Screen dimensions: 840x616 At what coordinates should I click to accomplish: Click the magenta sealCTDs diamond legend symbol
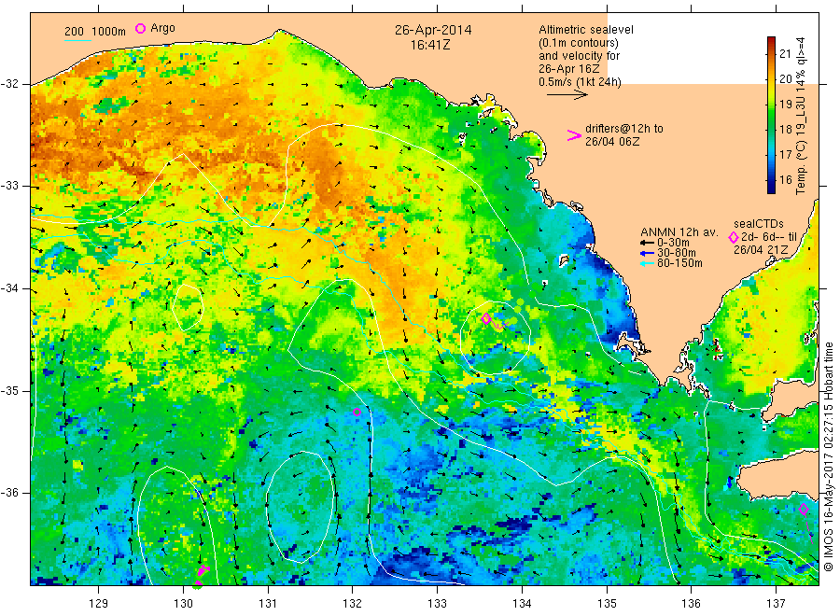pos(734,238)
